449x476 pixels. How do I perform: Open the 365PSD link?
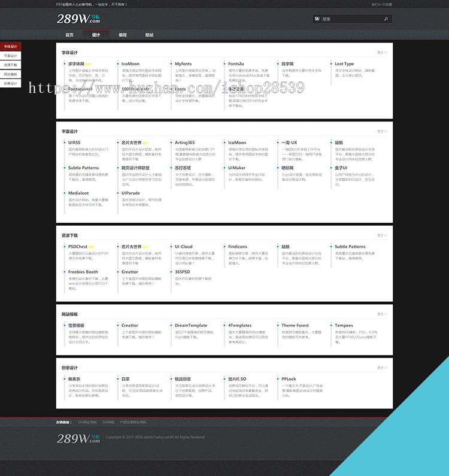tap(183, 272)
